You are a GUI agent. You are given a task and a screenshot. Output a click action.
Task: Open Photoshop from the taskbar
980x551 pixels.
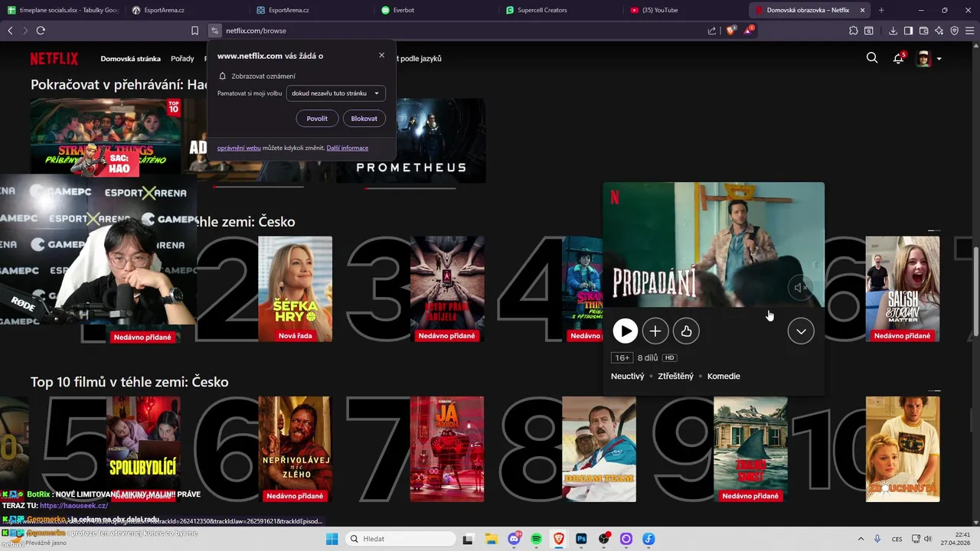[581, 539]
